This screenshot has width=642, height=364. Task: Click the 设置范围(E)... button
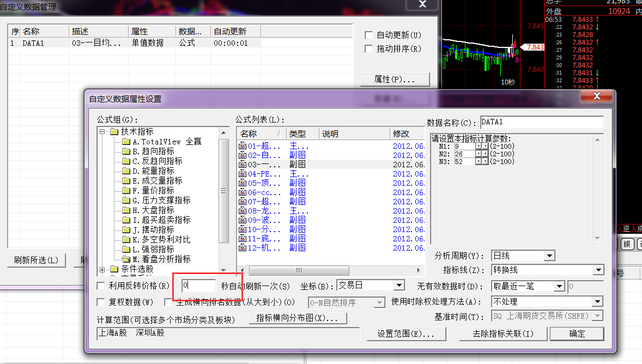coord(405,334)
